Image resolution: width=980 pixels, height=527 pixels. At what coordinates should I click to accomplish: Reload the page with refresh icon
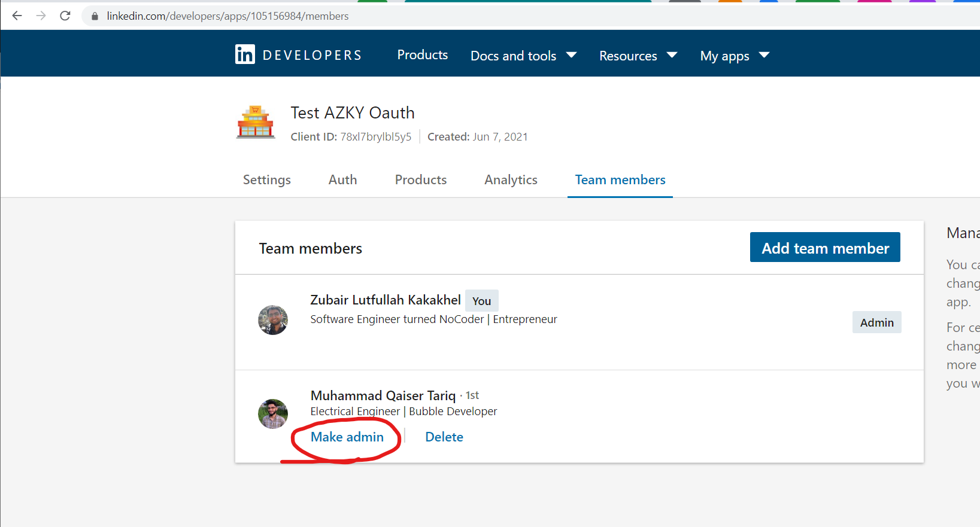tap(65, 16)
